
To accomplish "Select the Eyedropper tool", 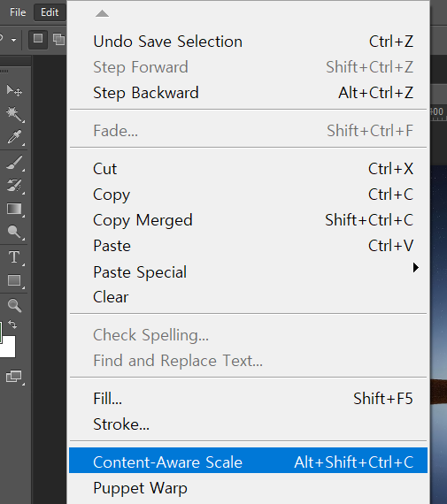I will click(x=14, y=137).
